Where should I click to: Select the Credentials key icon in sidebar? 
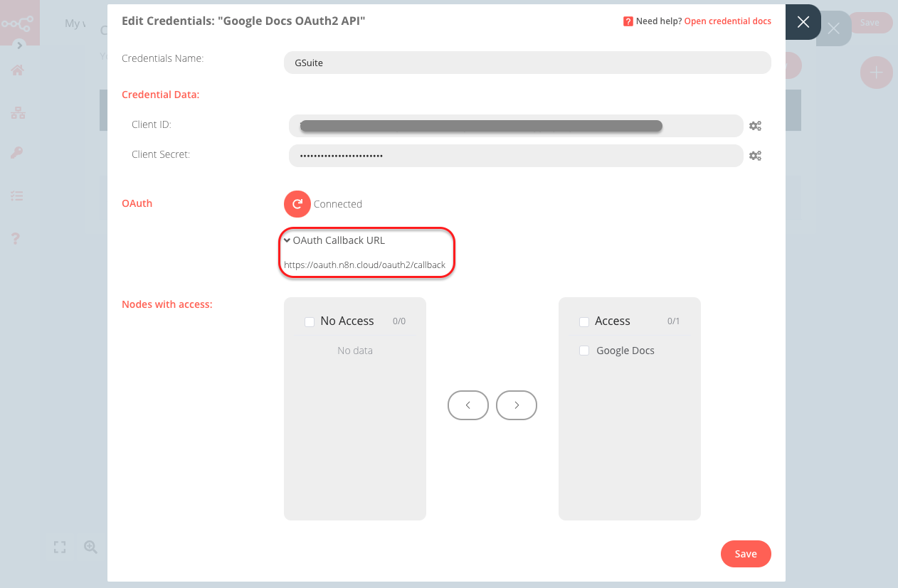tap(16, 152)
